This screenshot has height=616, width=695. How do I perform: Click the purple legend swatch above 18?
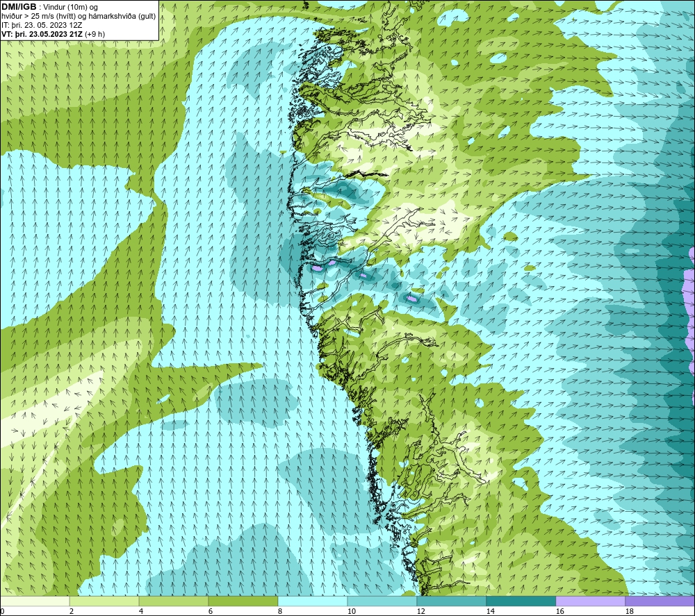(x=660, y=601)
